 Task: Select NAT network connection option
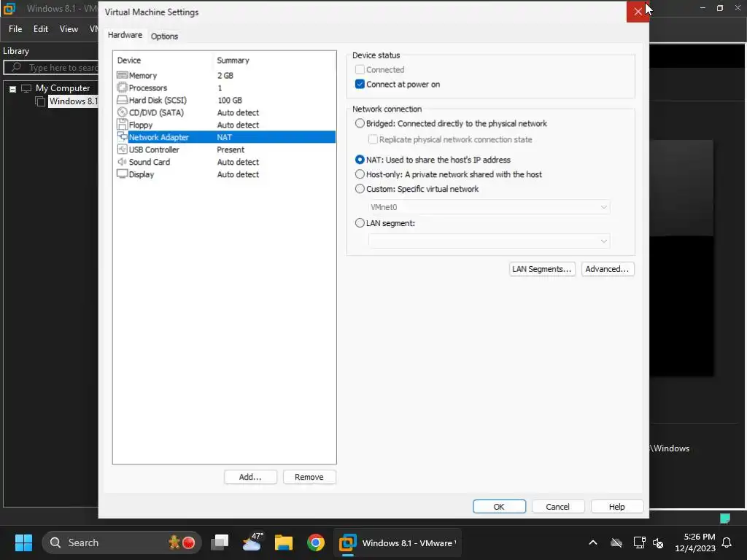point(360,160)
